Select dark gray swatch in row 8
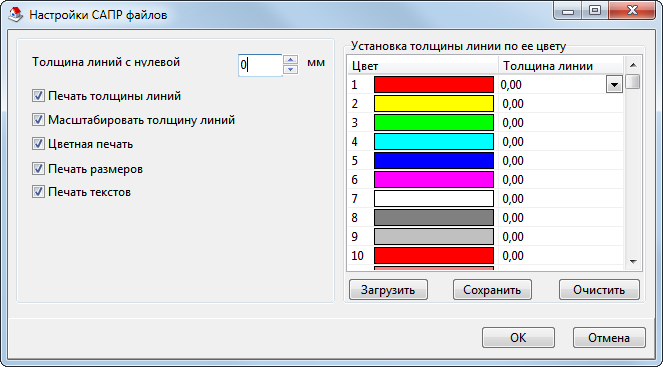Viewport: 663px width, 367px height. pos(434,218)
